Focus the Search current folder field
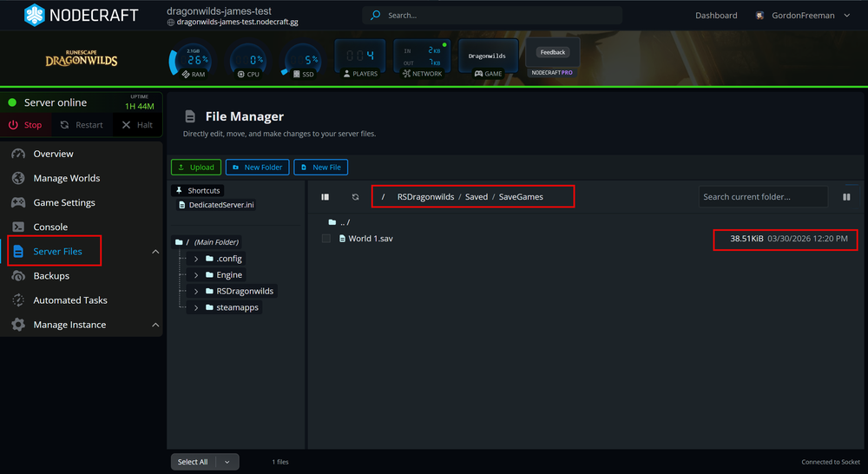Viewport: 868px width, 474px height. (763, 196)
